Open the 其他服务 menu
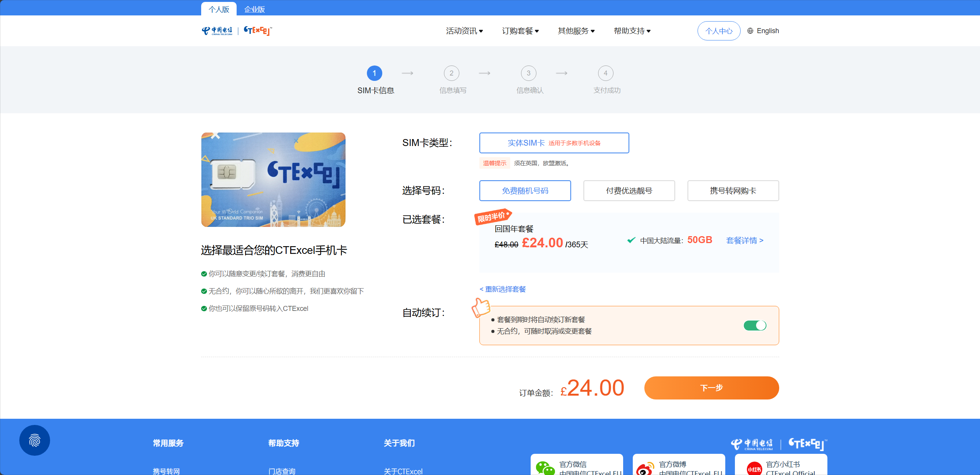Viewport: 980px width, 475px height. [x=576, y=31]
